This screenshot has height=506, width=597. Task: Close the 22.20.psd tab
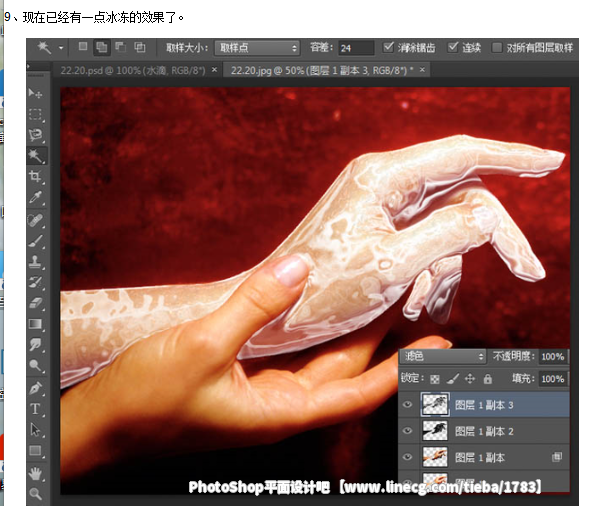[214, 70]
